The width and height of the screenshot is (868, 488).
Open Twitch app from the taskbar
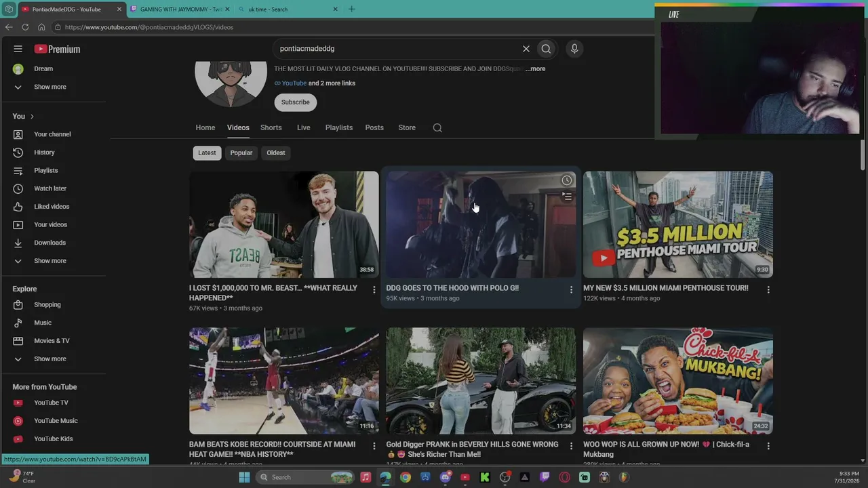click(x=545, y=477)
